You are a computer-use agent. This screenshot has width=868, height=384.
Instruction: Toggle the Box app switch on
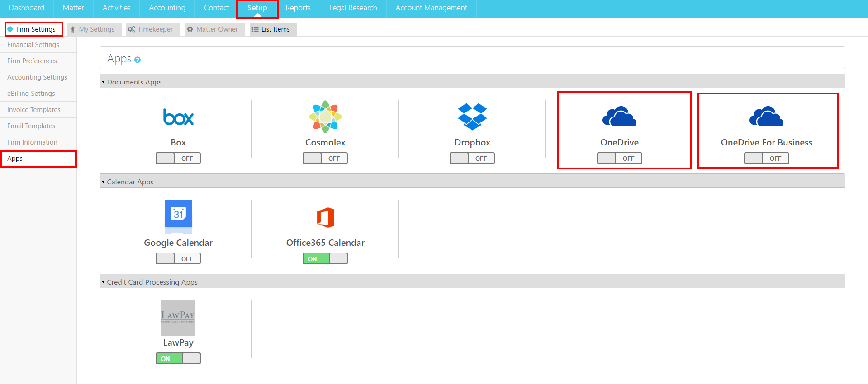coord(178,158)
